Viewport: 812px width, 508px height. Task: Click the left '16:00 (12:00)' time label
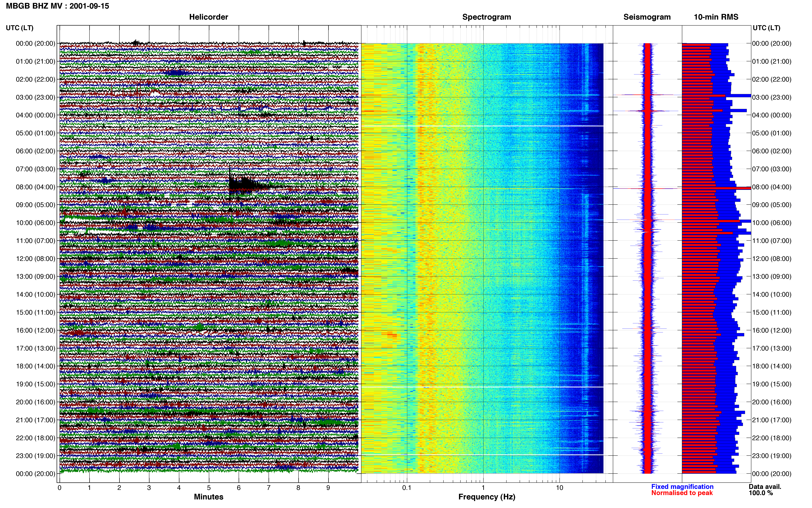click(x=36, y=330)
